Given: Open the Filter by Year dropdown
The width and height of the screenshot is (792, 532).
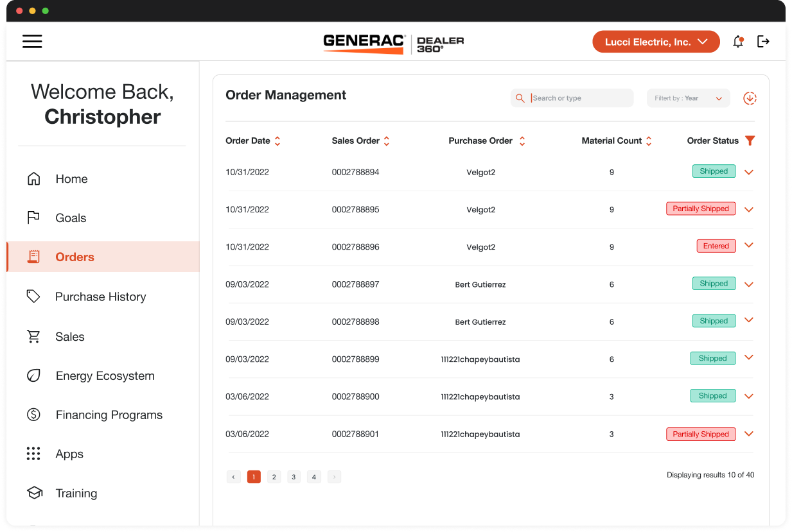Looking at the screenshot, I should [x=688, y=98].
